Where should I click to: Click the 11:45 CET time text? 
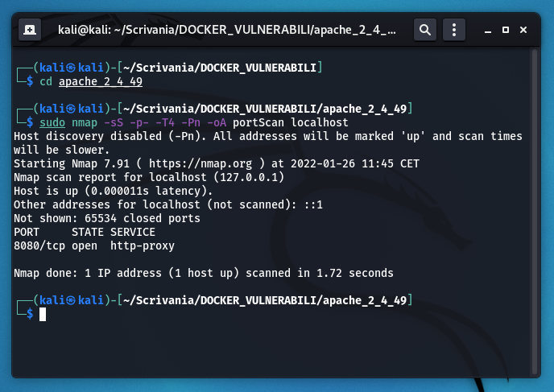391,164
